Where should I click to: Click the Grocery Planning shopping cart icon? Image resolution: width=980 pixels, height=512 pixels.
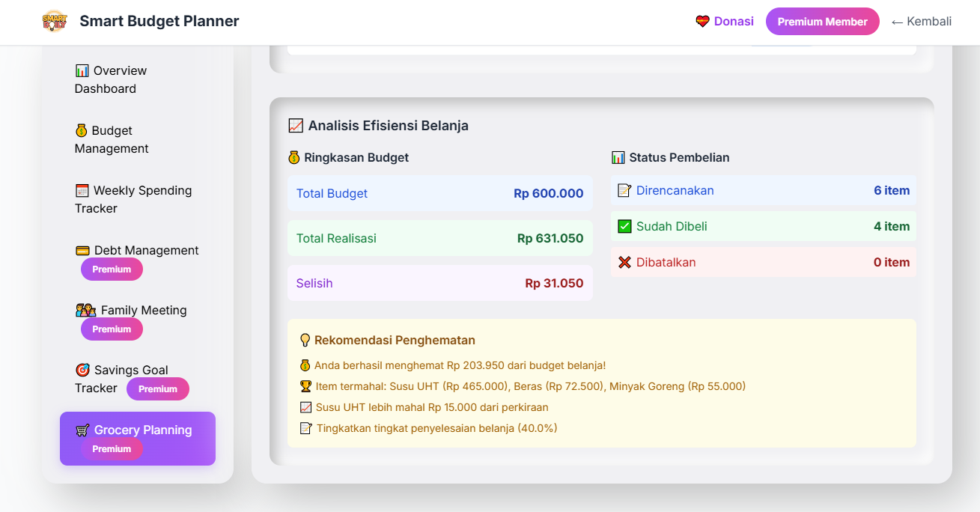(83, 430)
